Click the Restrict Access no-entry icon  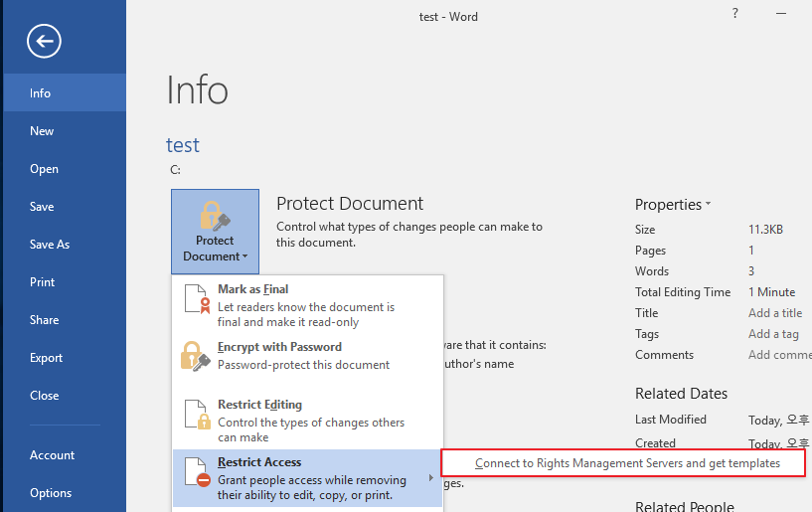198,472
